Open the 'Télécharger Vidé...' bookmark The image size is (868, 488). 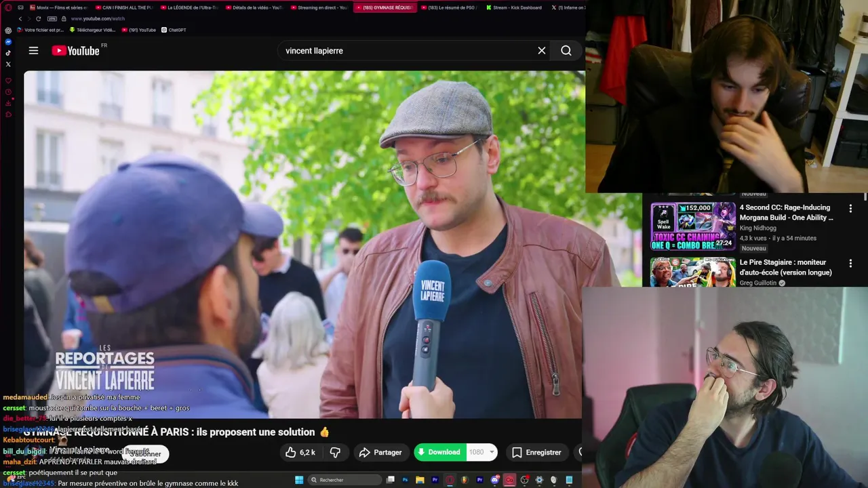(x=94, y=30)
